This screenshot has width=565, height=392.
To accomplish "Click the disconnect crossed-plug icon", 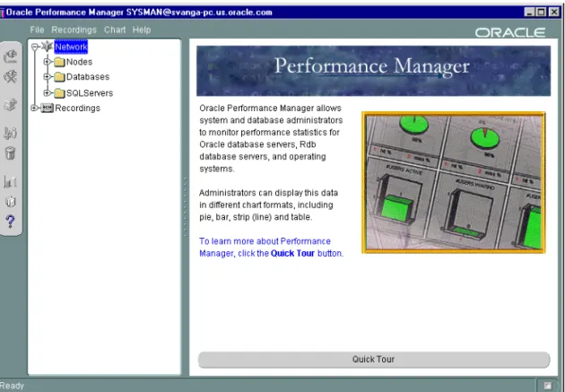I will (11, 76).
